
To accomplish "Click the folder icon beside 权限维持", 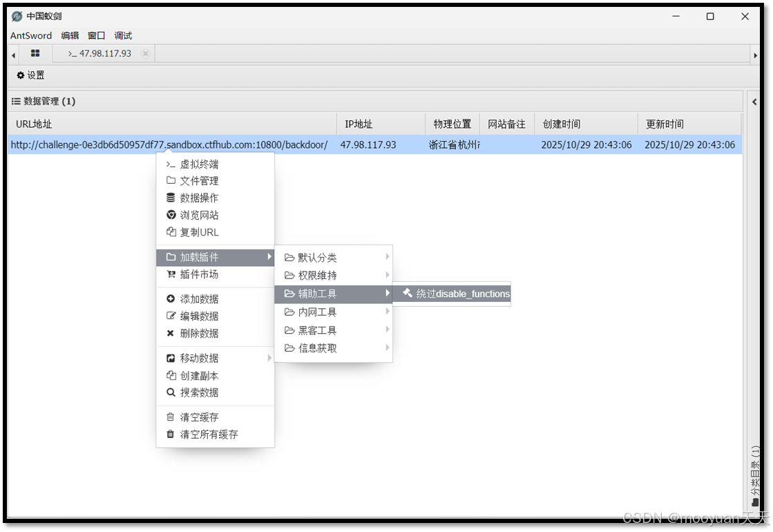I will pyautogui.click(x=289, y=276).
